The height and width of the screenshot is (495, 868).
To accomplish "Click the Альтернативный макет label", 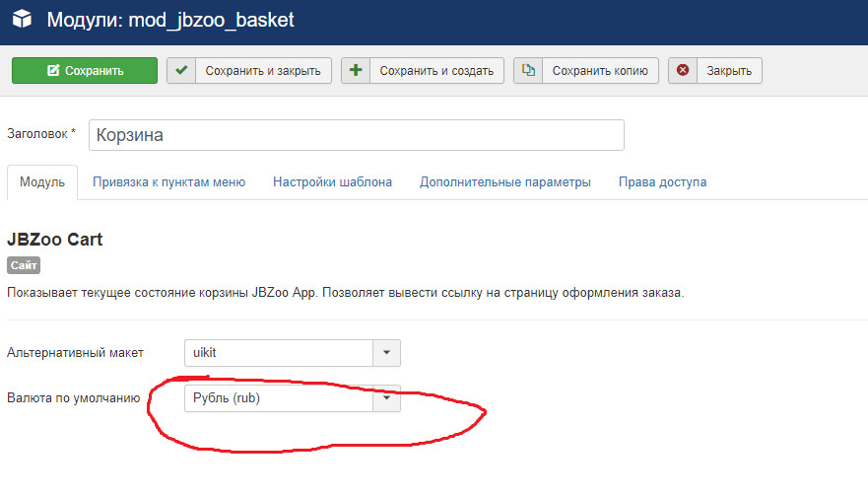I will click(75, 353).
